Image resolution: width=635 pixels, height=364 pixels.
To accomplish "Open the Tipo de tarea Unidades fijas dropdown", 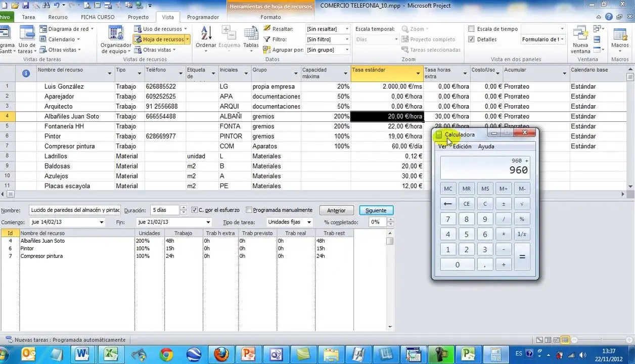I will point(289,222).
